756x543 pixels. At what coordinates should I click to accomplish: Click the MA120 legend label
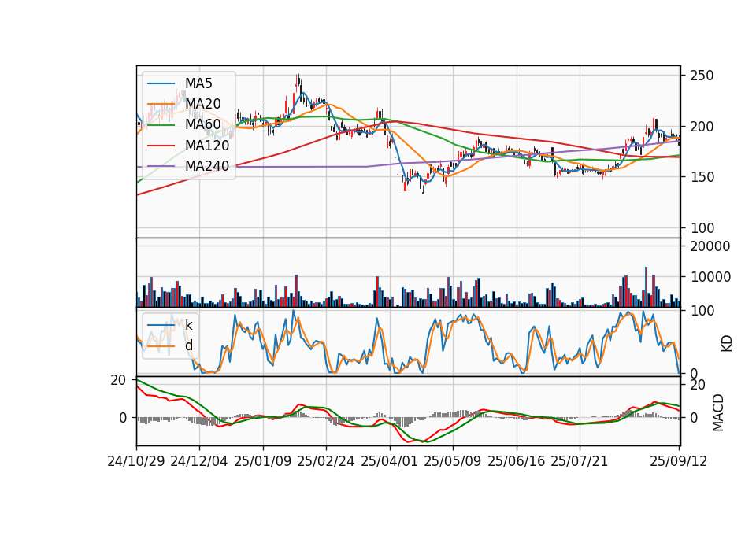[207, 146]
